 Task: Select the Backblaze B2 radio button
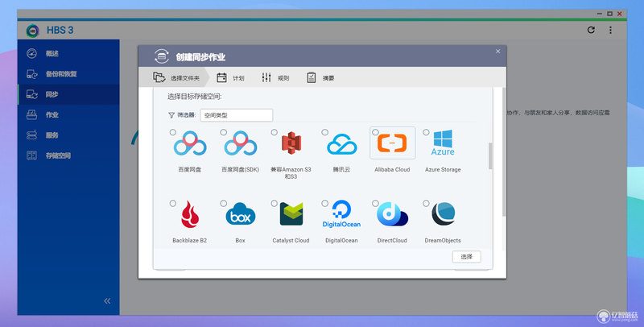(x=173, y=203)
